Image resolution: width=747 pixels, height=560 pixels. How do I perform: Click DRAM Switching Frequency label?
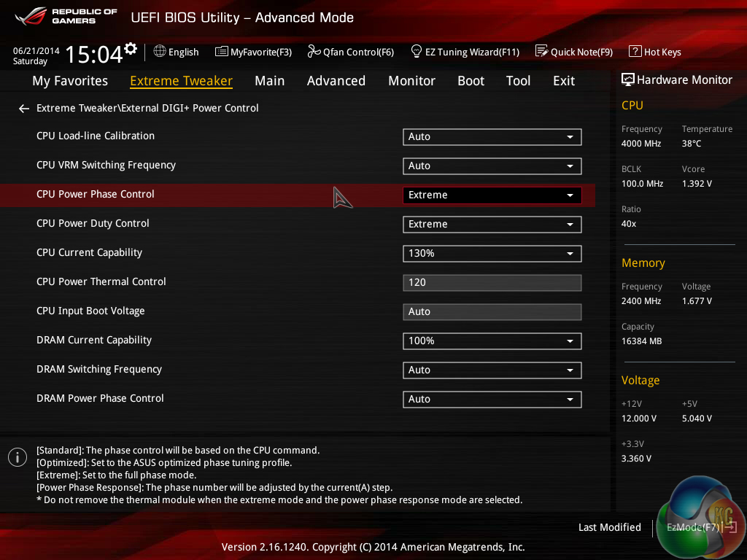point(99,369)
